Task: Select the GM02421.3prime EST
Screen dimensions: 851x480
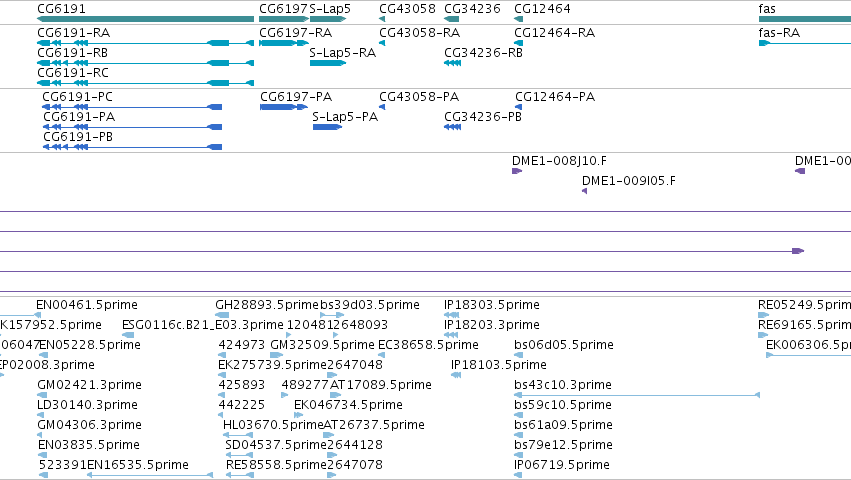Action: pyautogui.click(x=40, y=395)
